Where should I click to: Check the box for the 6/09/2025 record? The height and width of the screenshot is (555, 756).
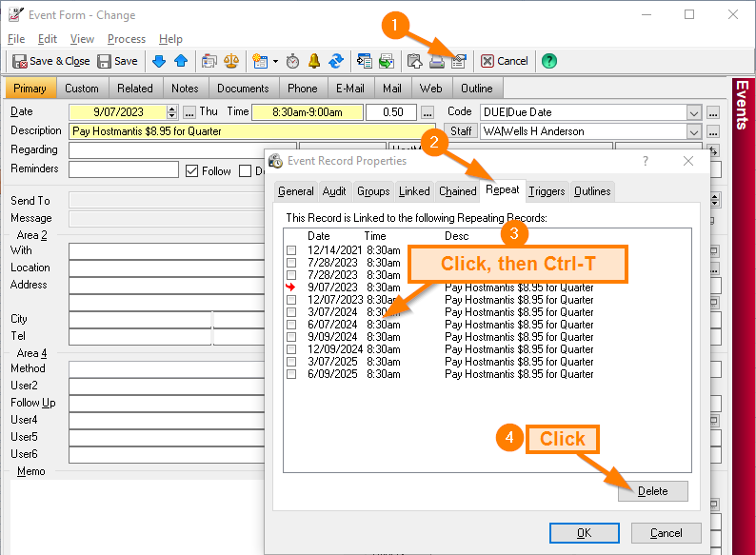[x=291, y=374]
